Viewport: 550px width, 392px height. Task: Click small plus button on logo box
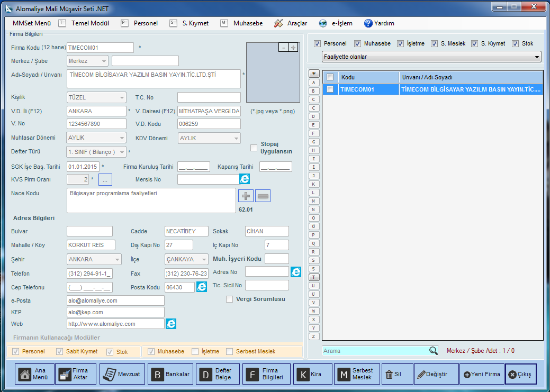pos(293,47)
